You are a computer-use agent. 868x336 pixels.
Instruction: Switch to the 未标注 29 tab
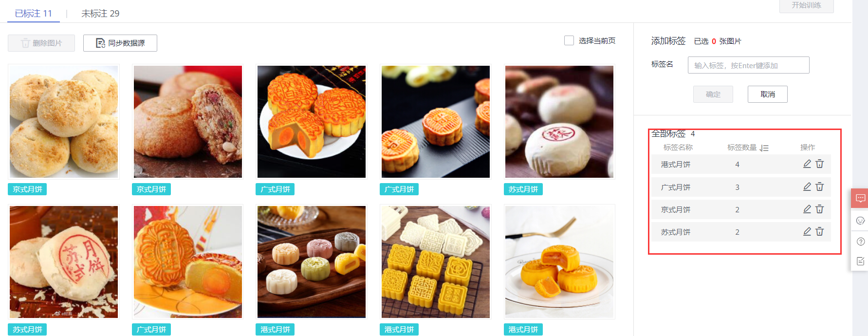pos(100,14)
